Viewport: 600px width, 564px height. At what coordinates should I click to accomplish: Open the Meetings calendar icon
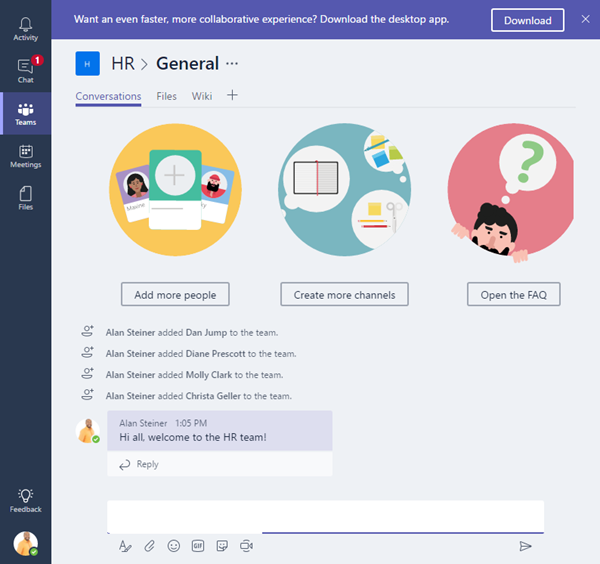[x=26, y=156]
